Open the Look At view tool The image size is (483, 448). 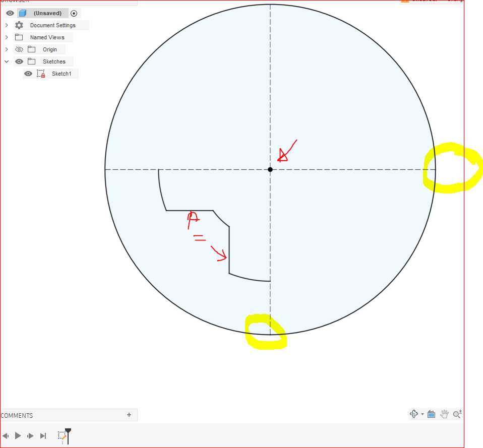431,413
